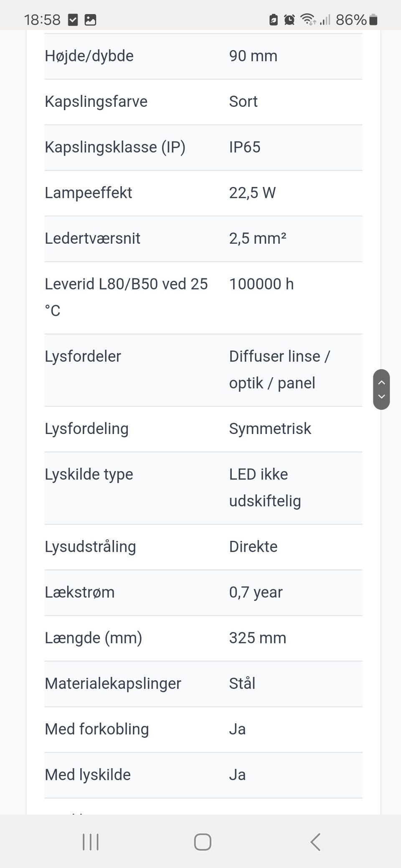Tap the Lampeeffekt 22,5 W value

point(252,193)
